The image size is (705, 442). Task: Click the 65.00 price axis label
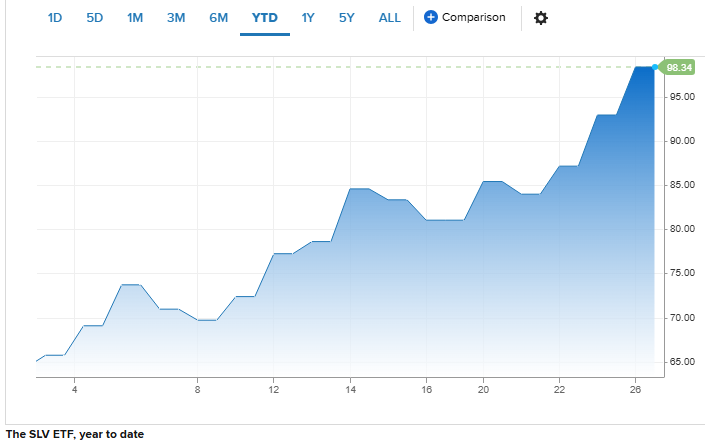coord(682,362)
